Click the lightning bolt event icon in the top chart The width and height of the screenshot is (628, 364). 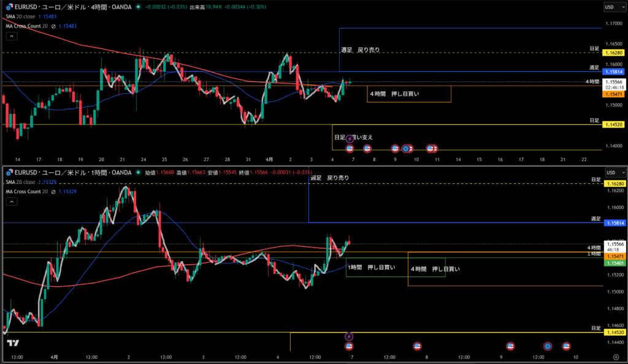tap(350, 139)
